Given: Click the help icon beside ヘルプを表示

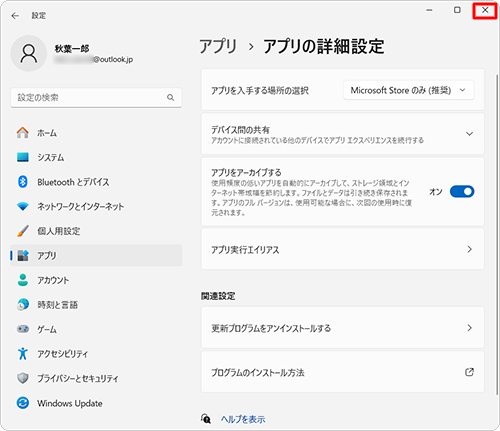Looking at the screenshot, I should click(x=206, y=418).
